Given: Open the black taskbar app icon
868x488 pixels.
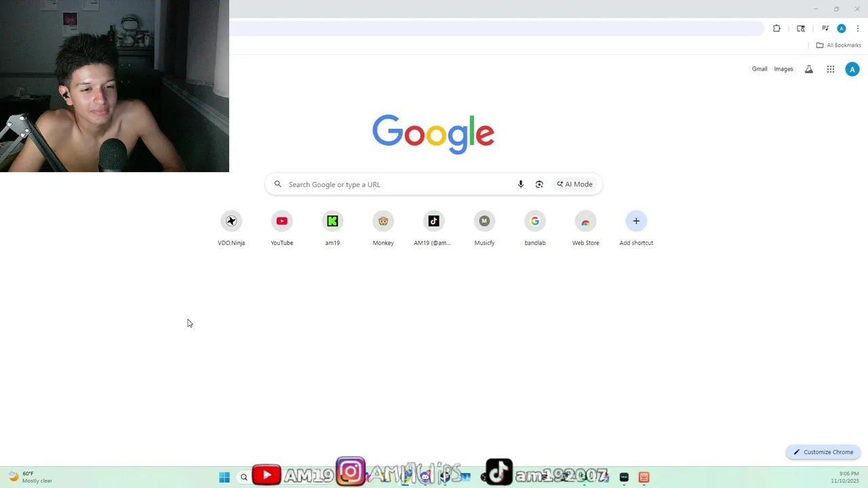Looking at the screenshot, I should pyautogui.click(x=624, y=477).
